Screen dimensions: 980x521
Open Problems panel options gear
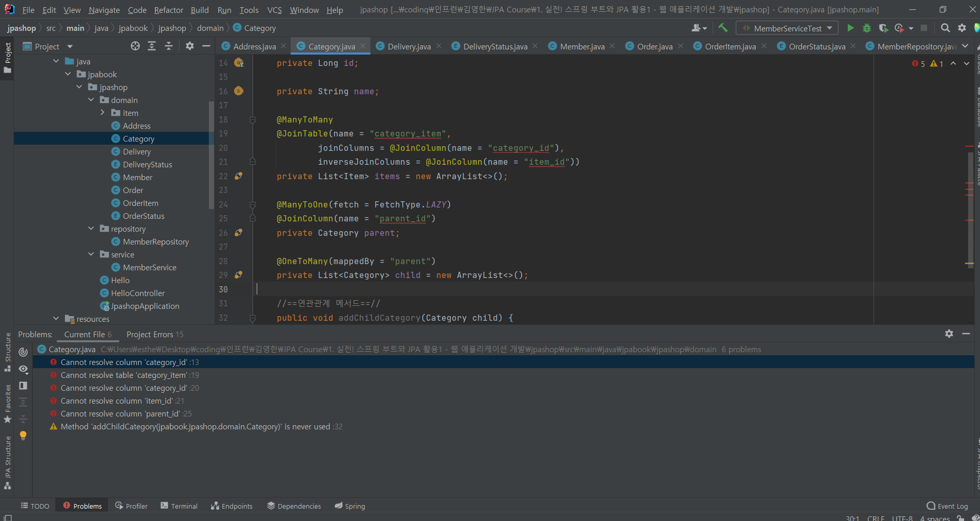tap(949, 334)
